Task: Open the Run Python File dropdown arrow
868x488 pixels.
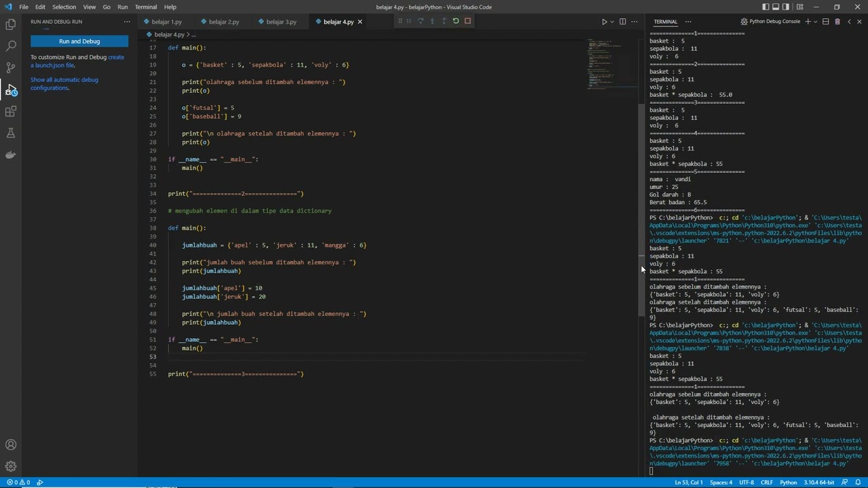Action: [613, 22]
